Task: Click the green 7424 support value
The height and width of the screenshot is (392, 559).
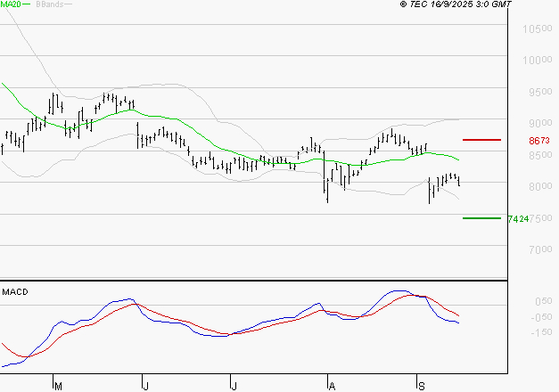Action: (x=518, y=219)
